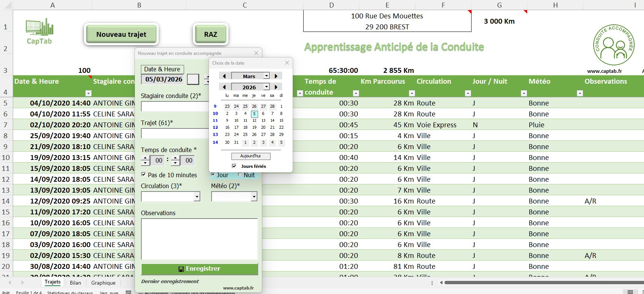
Task: Advance one year in calendar
Action: 276,87
